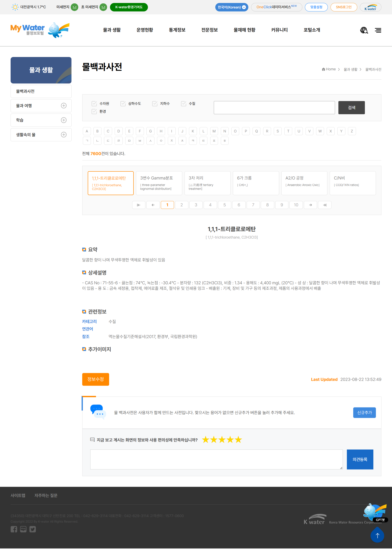Open the 한국어(Korean) language dropdown
The width and height of the screenshot is (392, 549).
pos(231,7)
